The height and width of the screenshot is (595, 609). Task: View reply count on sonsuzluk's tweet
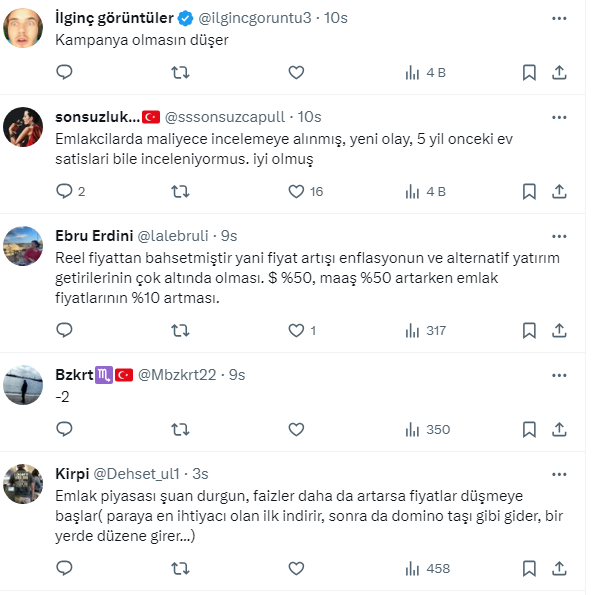pos(70,191)
